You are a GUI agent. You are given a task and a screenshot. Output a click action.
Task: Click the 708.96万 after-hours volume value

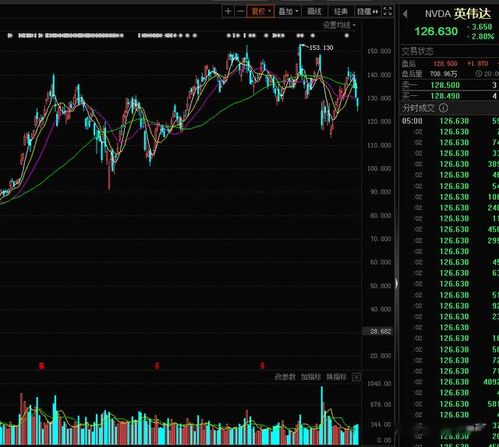443,74
